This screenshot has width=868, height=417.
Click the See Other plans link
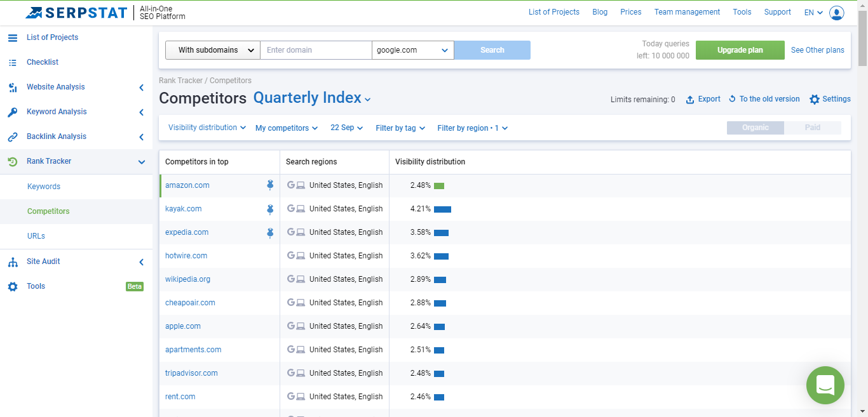(818, 50)
